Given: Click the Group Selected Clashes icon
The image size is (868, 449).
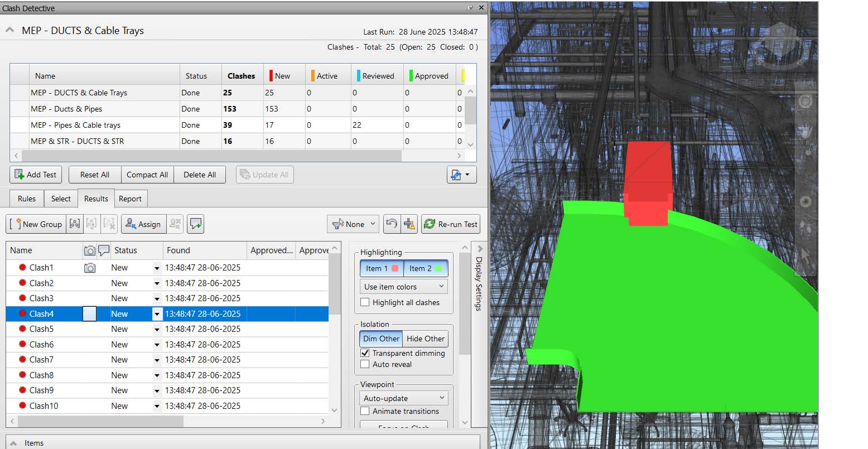Looking at the screenshot, I should [x=75, y=224].
